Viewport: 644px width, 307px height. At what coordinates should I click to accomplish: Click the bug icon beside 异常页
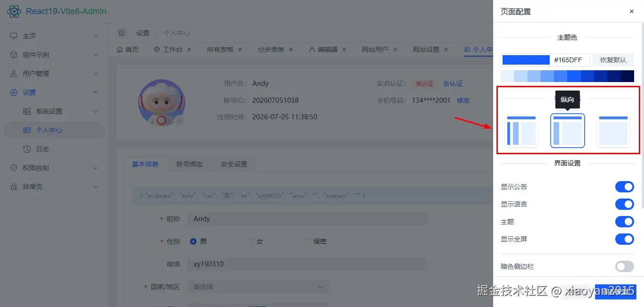(x=14, y=187)
